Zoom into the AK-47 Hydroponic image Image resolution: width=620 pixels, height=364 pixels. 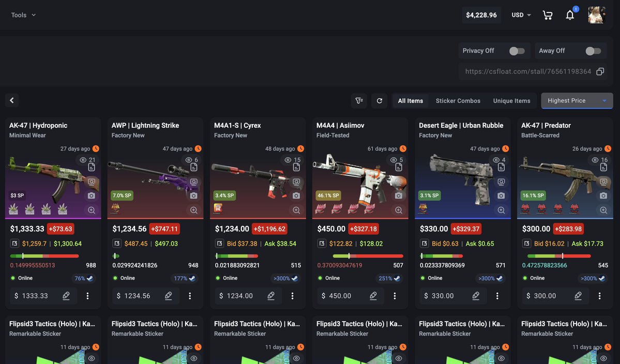pos(92,210)
